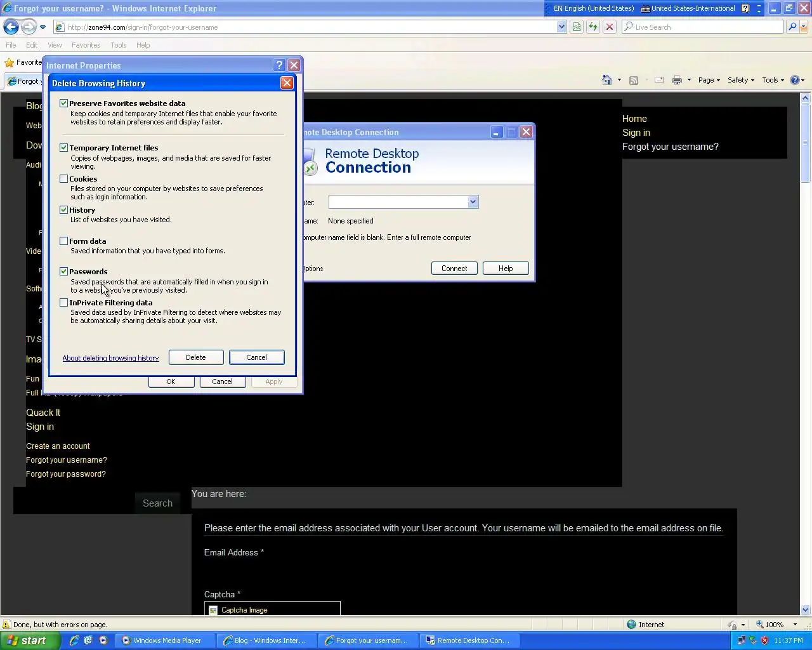Open the File menu
This screenshot has height=650, width=812.
coord(11,45)
